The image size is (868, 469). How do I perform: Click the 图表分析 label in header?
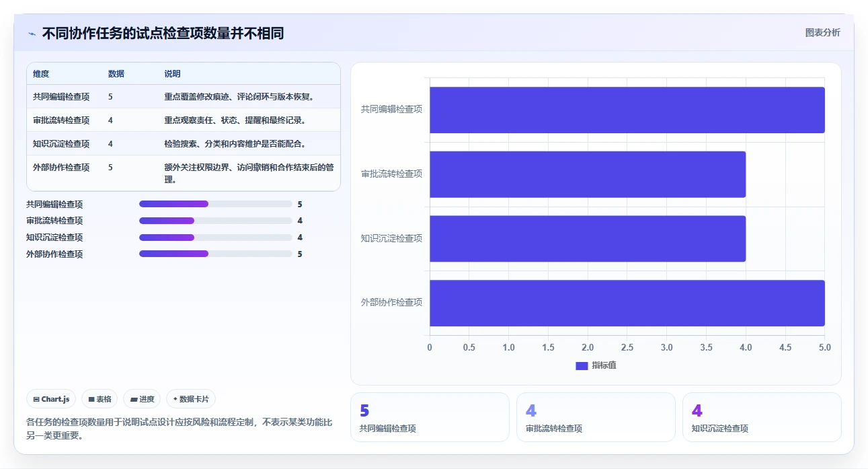pos(822,32)
